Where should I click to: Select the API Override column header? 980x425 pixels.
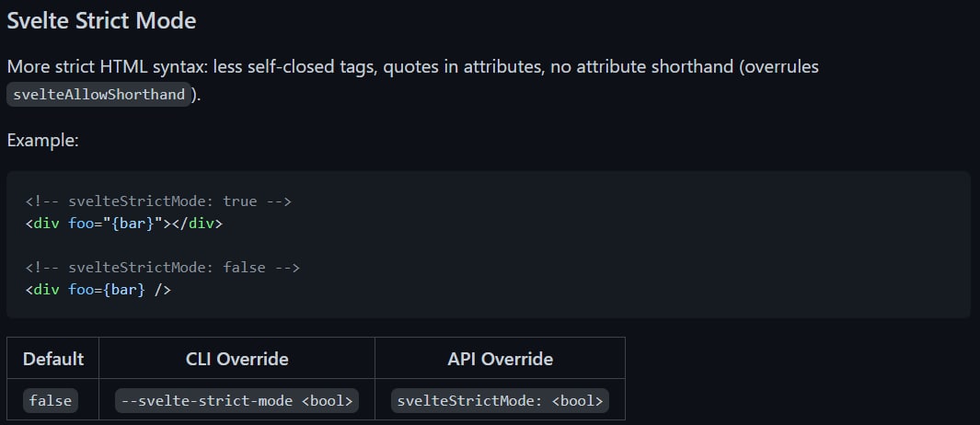coord(500,359)
